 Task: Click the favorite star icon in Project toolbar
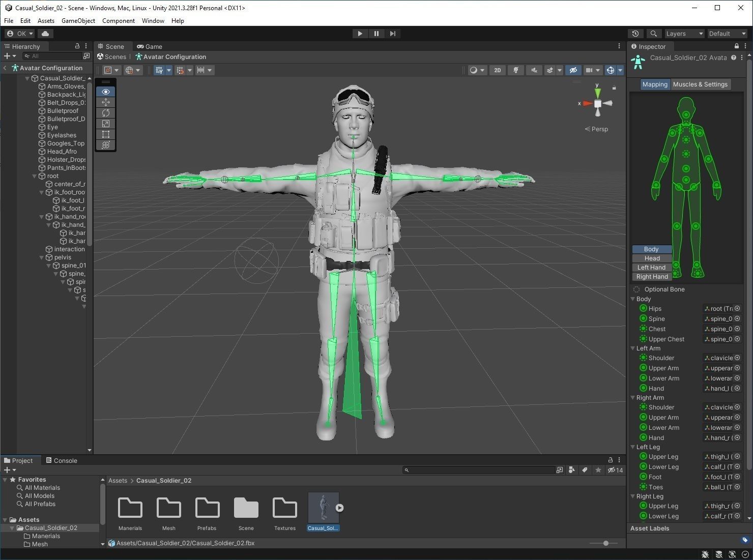pyautogui.click(x=598, y=470)
